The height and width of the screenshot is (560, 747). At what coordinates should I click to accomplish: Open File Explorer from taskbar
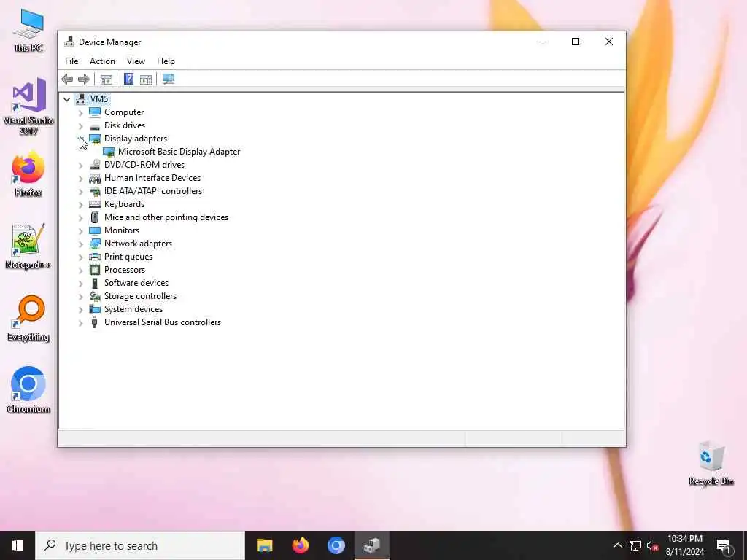pyautogui.click(x=264, y=545)
